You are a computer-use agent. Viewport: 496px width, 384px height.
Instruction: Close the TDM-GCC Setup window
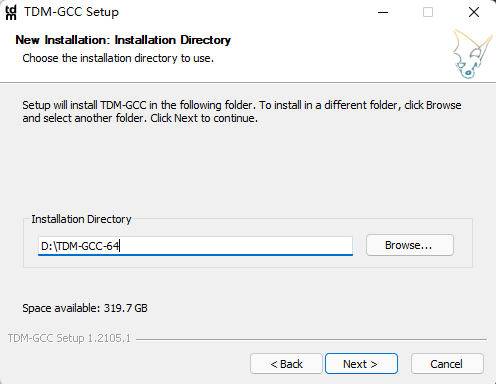coord(474,12)
